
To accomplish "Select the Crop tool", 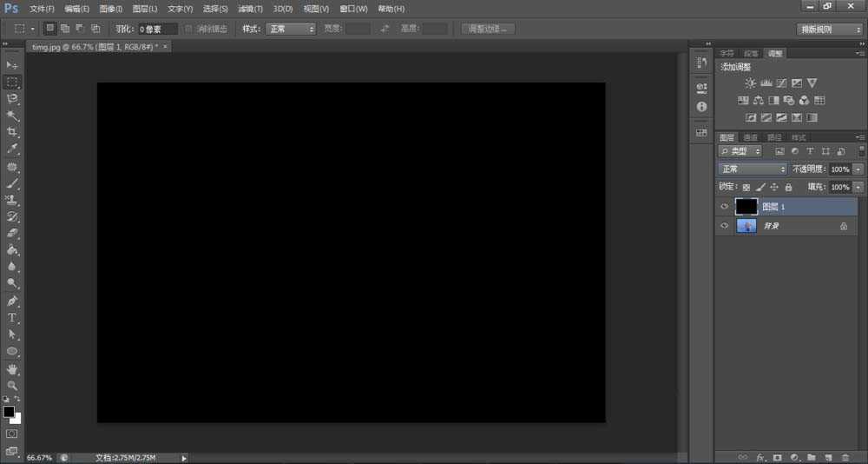I will [x=12, y=132].
